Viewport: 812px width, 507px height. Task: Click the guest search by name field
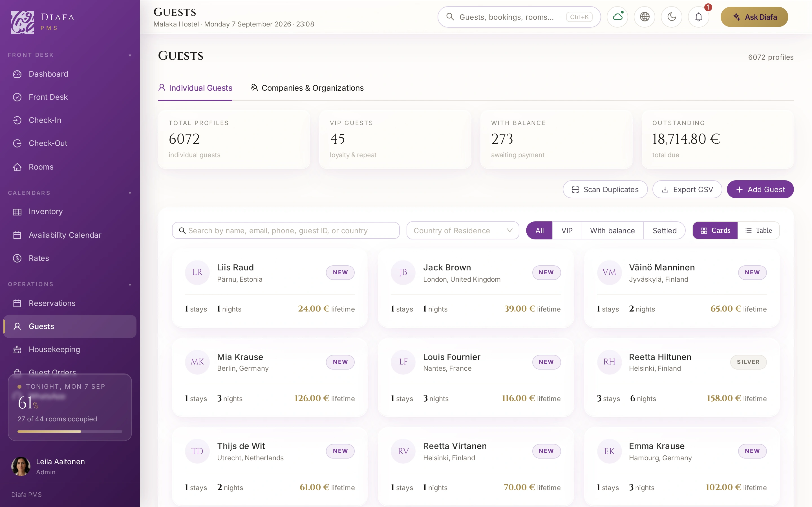click(286, 230)
